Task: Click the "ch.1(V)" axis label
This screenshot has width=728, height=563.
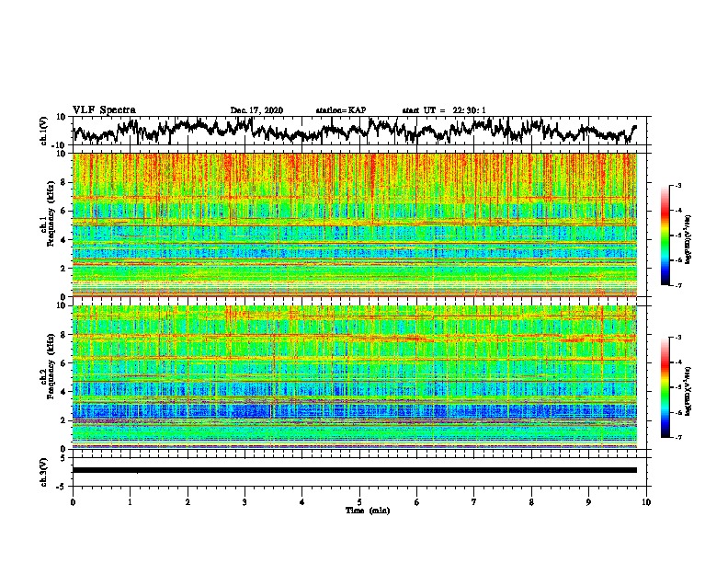Action: [44, 131]
